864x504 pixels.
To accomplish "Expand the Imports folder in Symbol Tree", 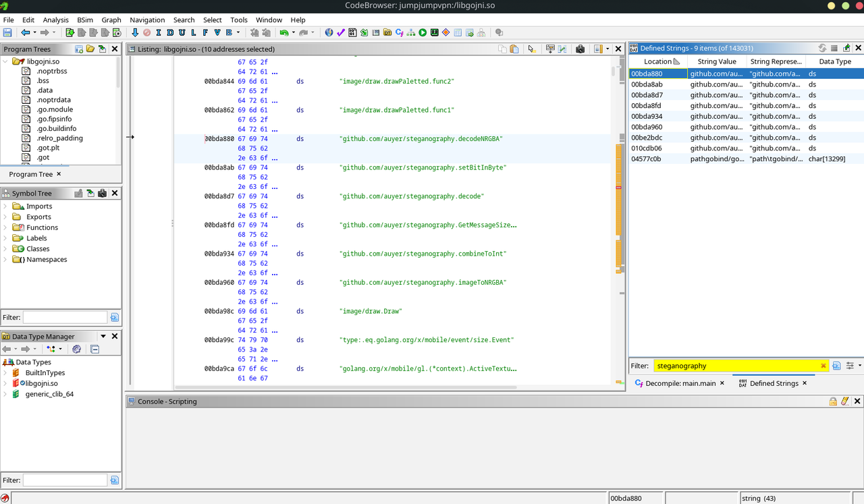I will [x=6, y=206].
